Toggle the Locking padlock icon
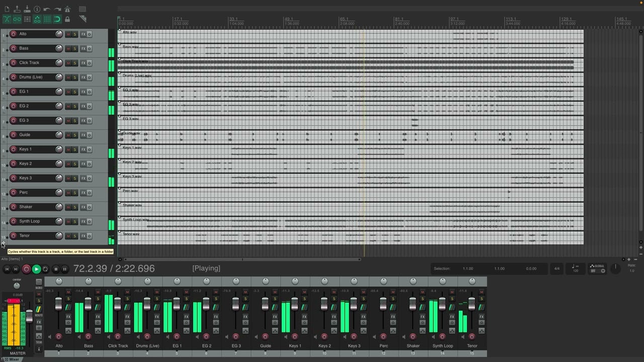Screen dimensions: 644x362 67,19
